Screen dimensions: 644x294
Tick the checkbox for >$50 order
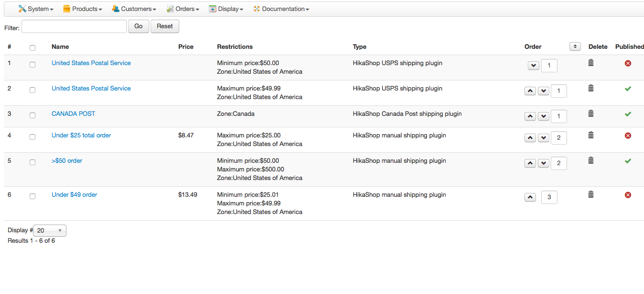(x=33, y=162)
